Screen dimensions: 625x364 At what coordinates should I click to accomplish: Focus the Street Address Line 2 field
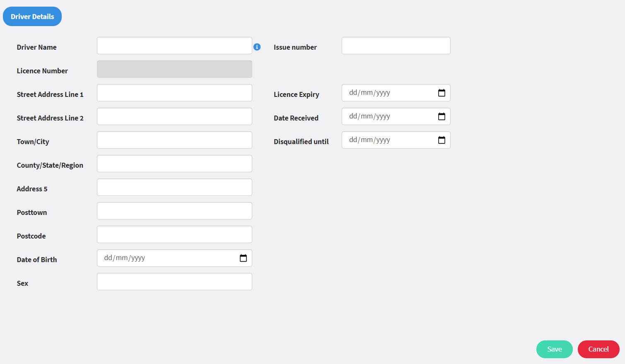tap(174, 116)
